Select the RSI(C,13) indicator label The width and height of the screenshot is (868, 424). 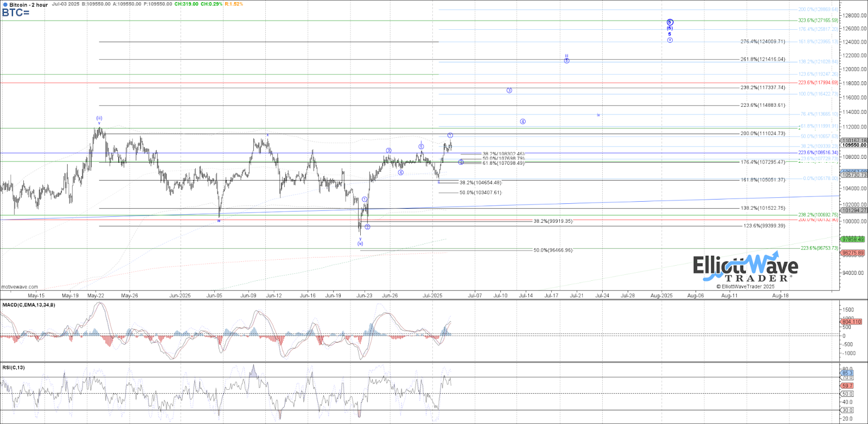coord(14,368)
